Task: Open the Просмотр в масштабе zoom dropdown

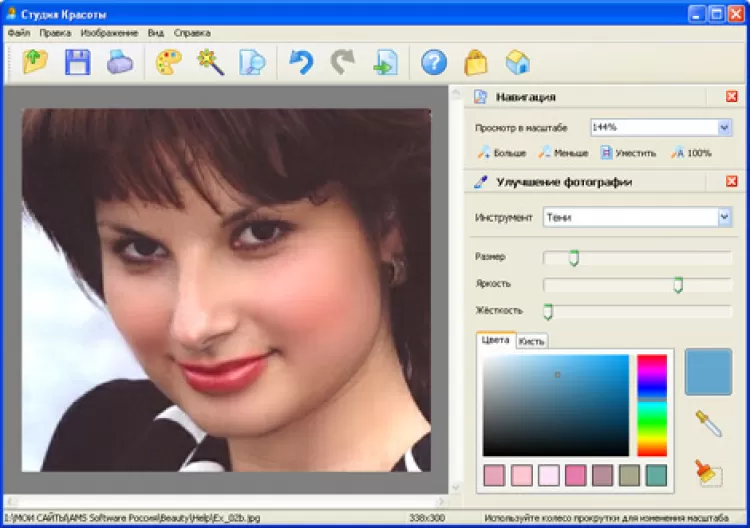Action: point(724,127)
